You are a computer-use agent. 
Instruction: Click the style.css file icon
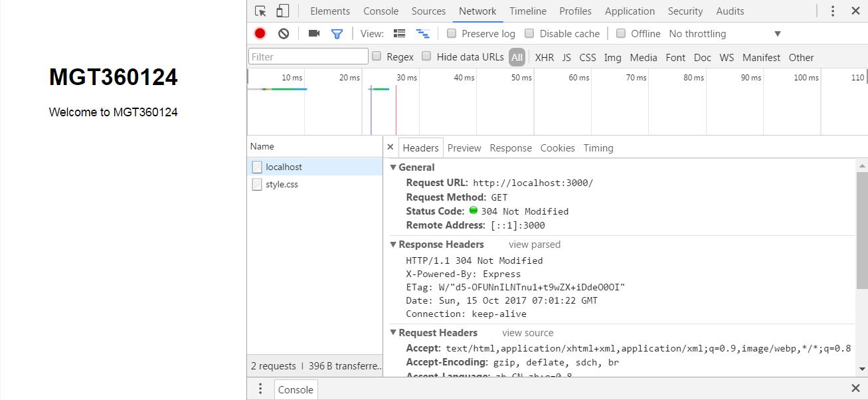tap(257, 185)
